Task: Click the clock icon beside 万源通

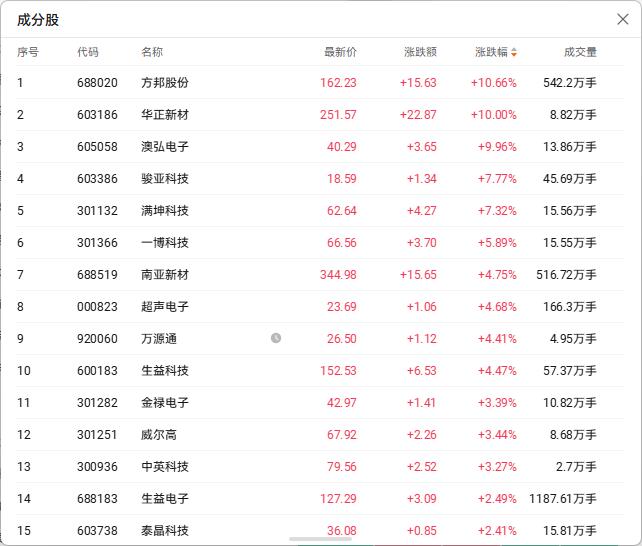Action: coord(276,338)
